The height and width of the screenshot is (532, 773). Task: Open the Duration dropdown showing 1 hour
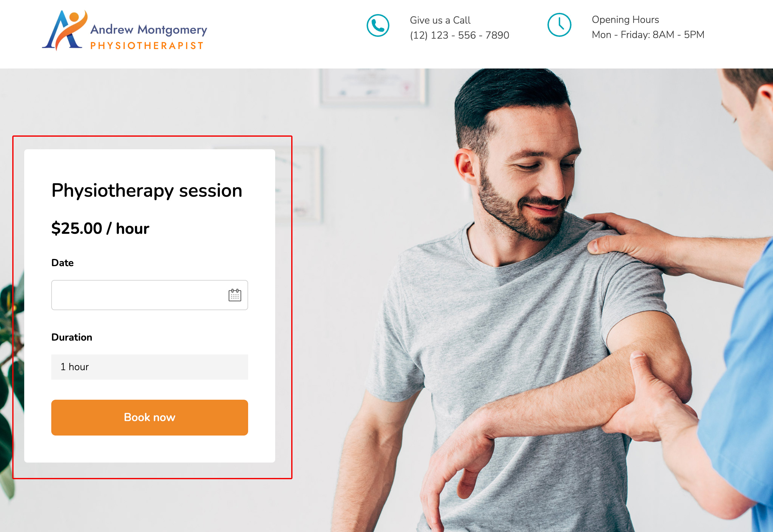[149, 367]
